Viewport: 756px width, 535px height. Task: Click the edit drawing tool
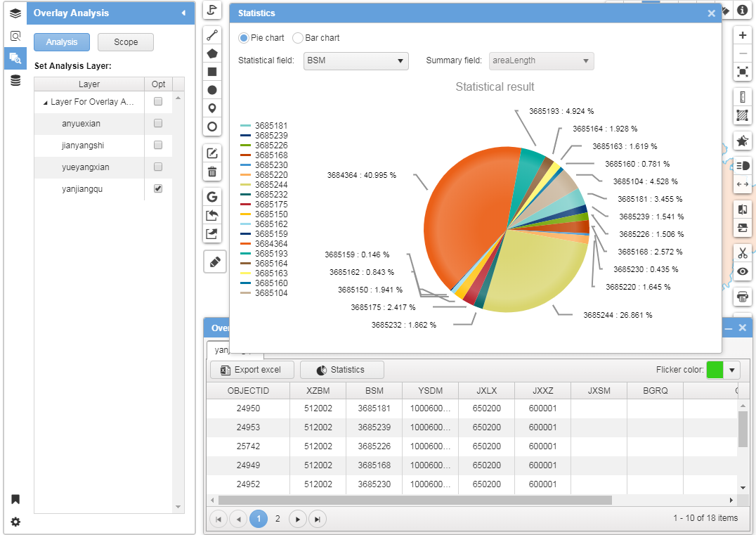point(212,153)
